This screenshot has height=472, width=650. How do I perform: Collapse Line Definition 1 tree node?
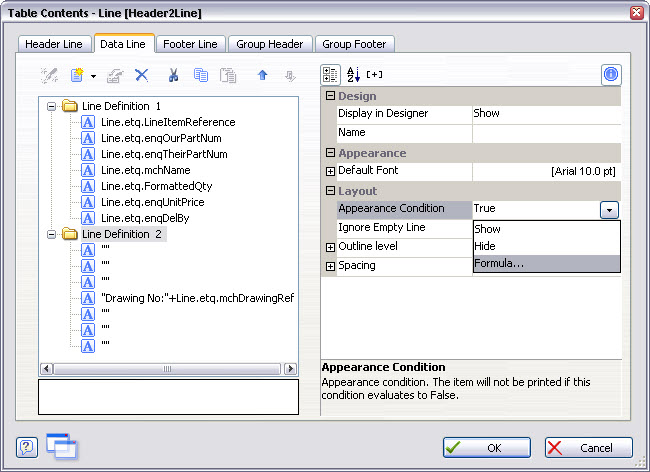pyautogui.click(x=51, y=107)
